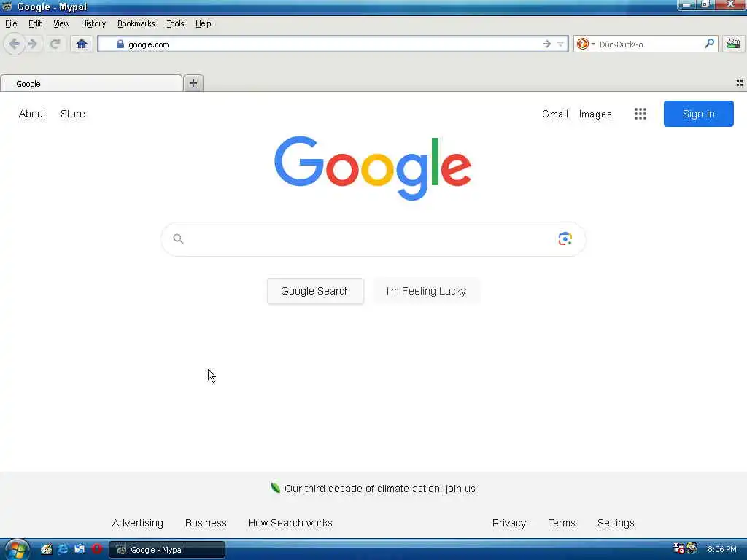Viewport: 747px width, 560px height.
Task: Click the green leaf icon
Action: pos(275,488)
